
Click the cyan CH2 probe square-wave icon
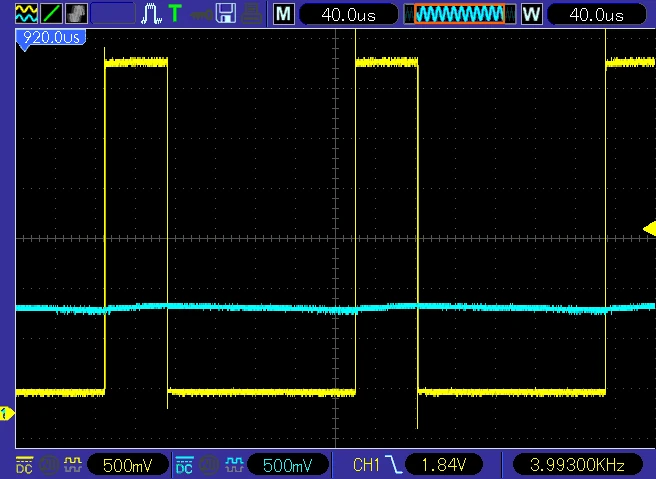click(233, 463)
